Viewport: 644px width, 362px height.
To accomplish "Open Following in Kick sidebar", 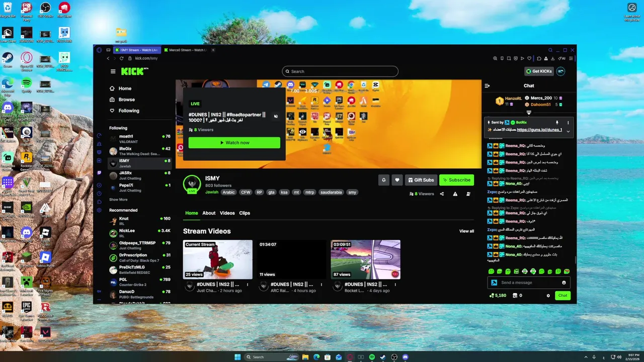I will [x=124, y=111].
